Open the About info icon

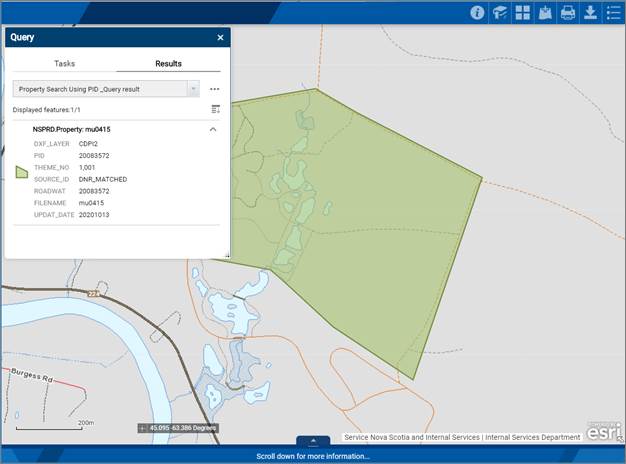(477, 13)
